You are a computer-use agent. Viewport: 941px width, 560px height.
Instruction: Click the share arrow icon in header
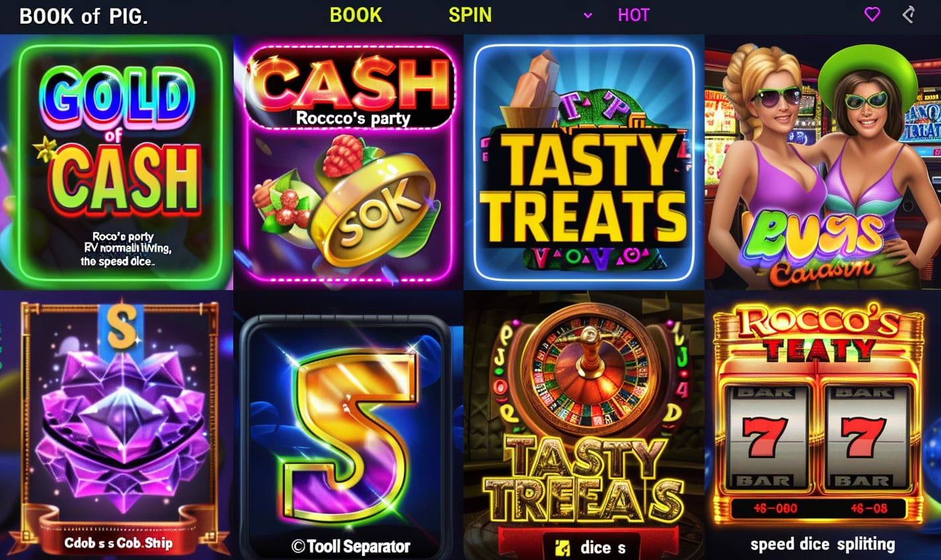tap(909, 14)
